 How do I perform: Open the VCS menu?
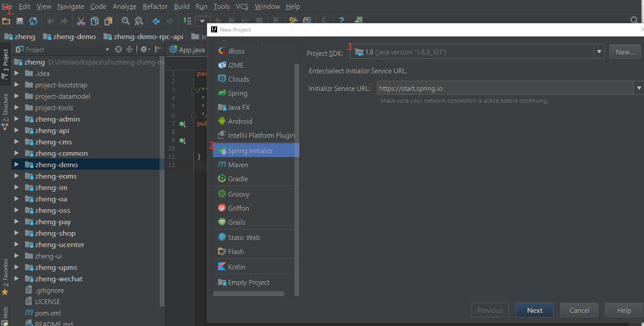242,6
